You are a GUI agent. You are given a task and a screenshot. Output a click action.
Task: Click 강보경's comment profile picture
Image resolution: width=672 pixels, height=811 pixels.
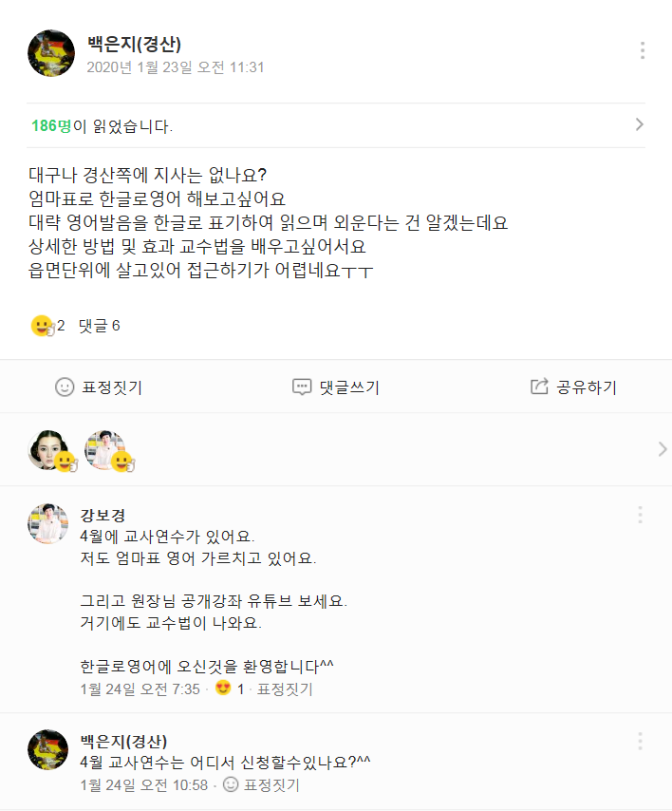click(x=47, y=523)
